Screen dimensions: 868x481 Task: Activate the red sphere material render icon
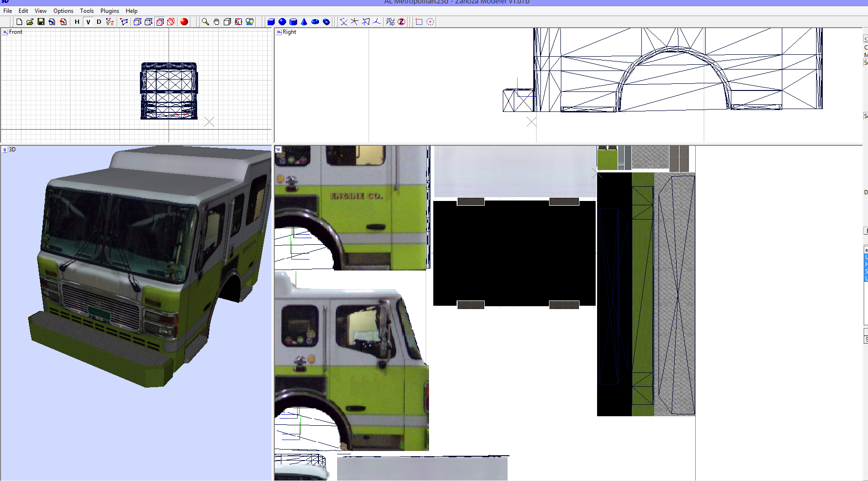click(184, 21)
